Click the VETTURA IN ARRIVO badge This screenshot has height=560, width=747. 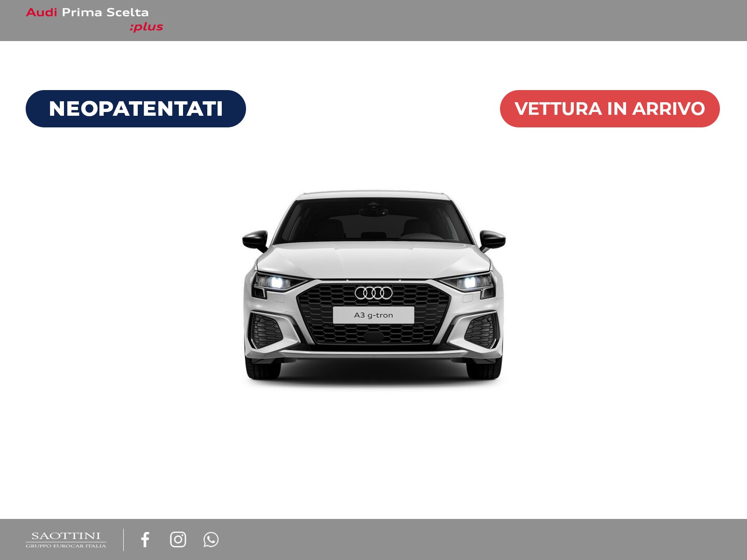(610, 109)
